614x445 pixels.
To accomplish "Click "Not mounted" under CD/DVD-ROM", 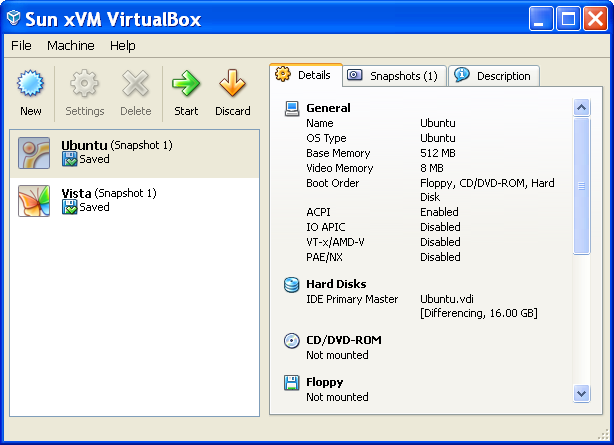I will point(337,355).
